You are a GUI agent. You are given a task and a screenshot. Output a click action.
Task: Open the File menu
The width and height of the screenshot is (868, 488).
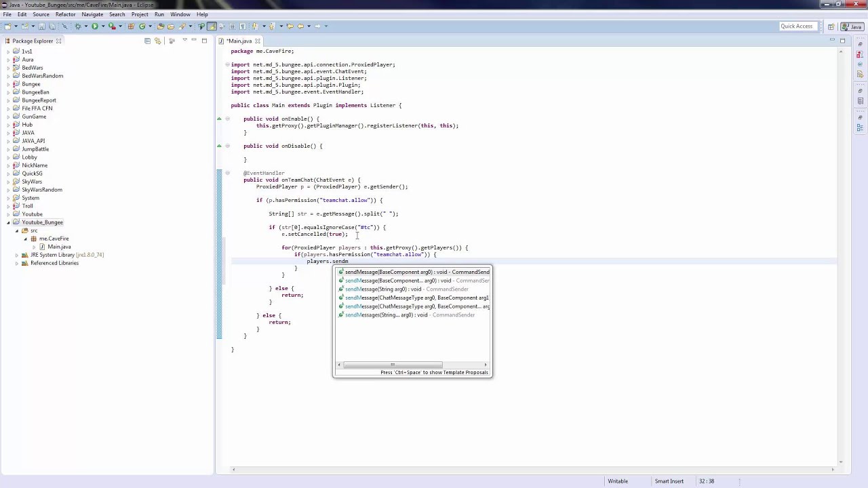[7, 14]
